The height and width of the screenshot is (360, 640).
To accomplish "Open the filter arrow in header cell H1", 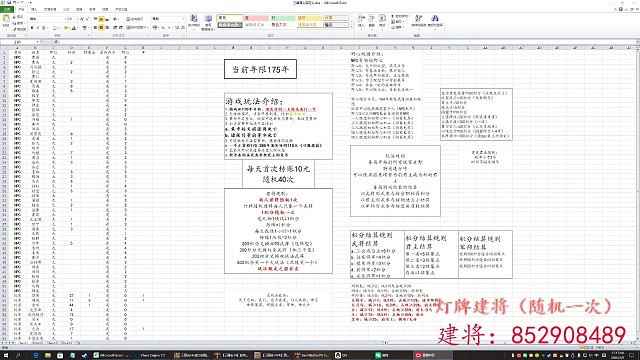I will (143, 52).
